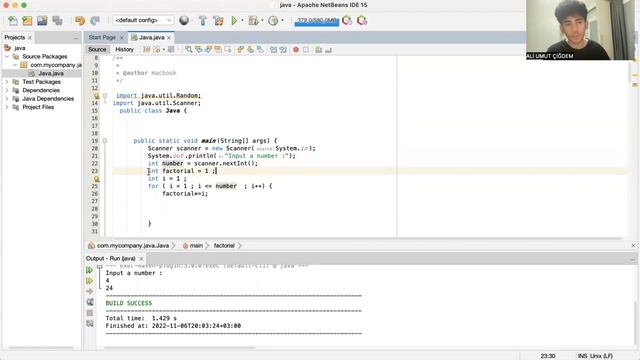This screenshot has width=640, height=360.
Task: Click the Profile Project icon
Action: pyautogui.click(x=273, y=20)
